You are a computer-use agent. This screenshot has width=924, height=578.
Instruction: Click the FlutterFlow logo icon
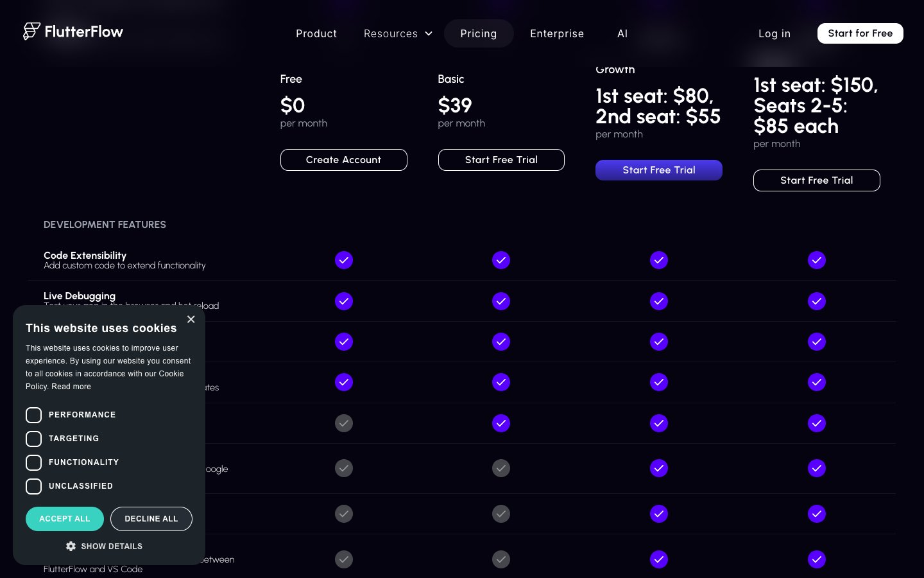click(31, 31)
